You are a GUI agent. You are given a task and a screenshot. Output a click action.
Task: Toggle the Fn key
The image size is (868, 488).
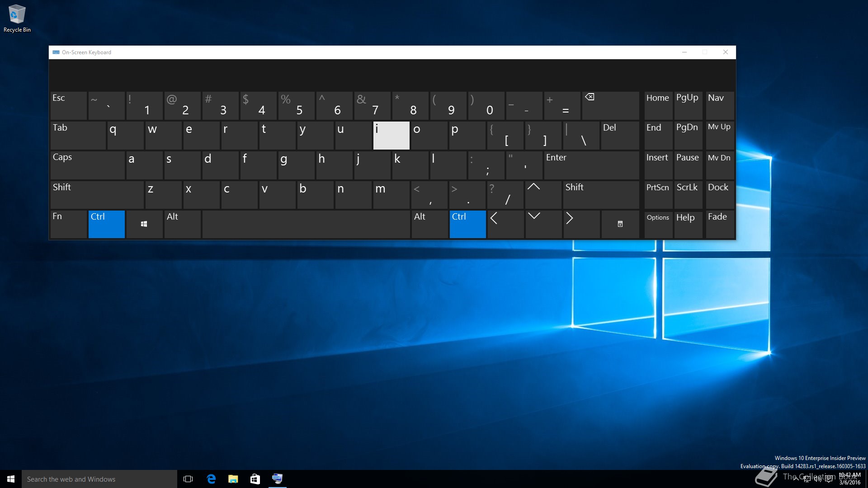(69, 224)
